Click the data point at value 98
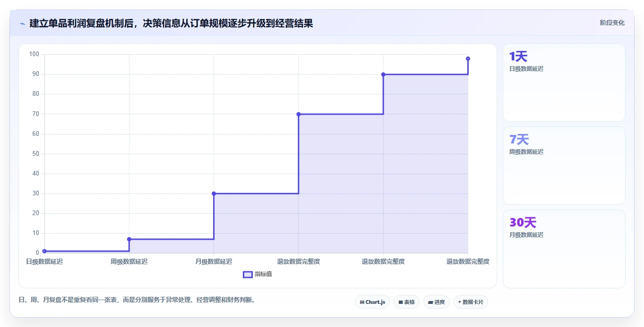Image resolution: width=644 pixels, height=327 pixels. (x=468, y=59)
